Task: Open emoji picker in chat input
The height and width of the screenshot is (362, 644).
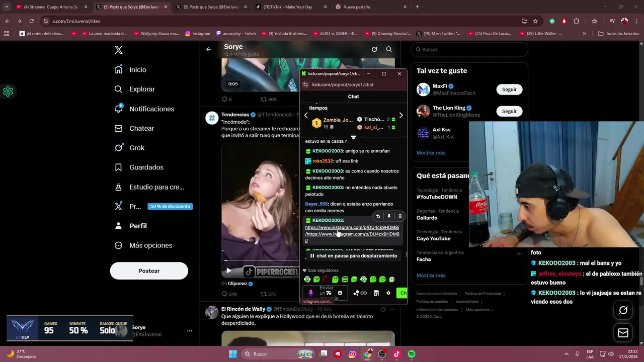Action: 340,293
